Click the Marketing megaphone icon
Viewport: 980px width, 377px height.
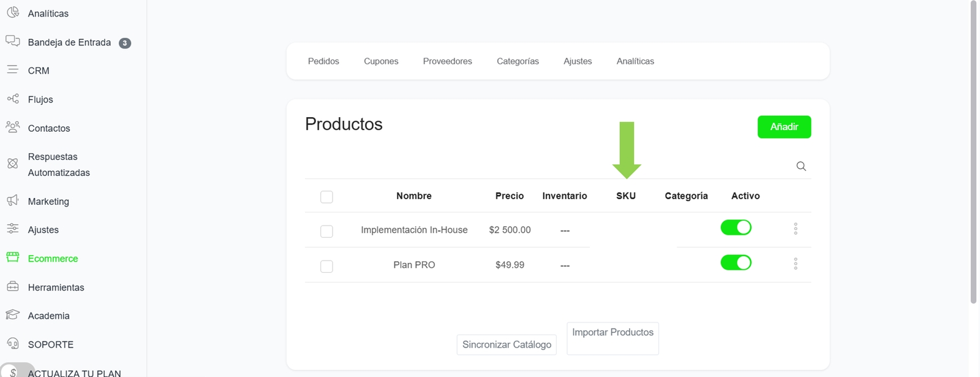tap(13, 200)
